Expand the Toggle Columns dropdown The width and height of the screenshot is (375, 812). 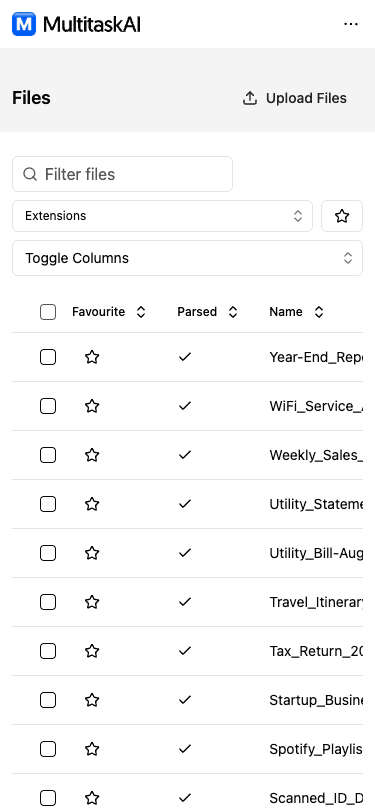click(x=188, y=258)
